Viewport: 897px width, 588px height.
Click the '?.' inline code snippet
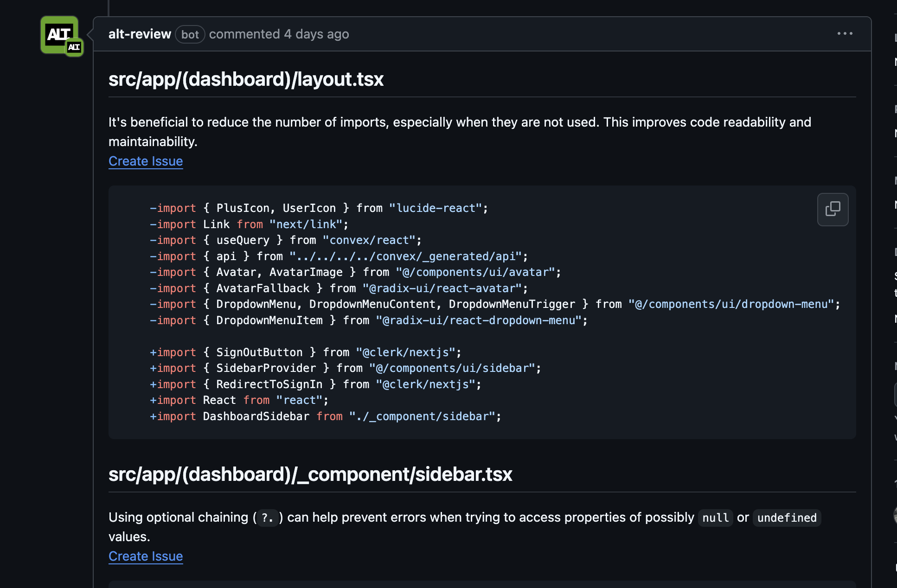(x=268, y=518)
